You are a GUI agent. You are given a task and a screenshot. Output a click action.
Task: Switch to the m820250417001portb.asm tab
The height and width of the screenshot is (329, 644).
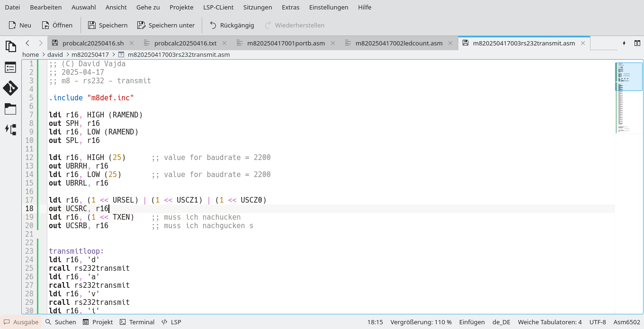point(286,43)
